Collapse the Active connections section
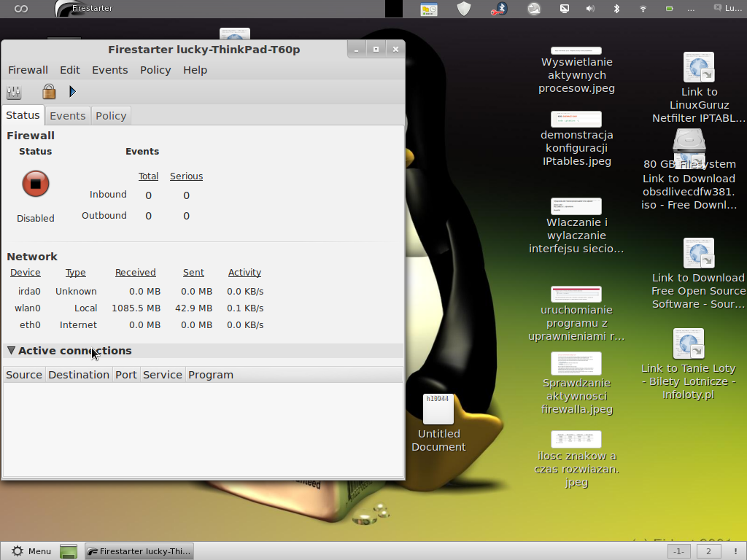Screen dimensions: 747x560 click(x=12, y=351)
